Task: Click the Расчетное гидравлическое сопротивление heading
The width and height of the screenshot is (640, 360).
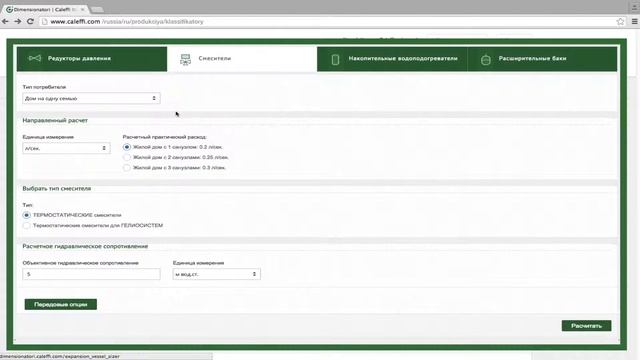Action: [85, 247]
